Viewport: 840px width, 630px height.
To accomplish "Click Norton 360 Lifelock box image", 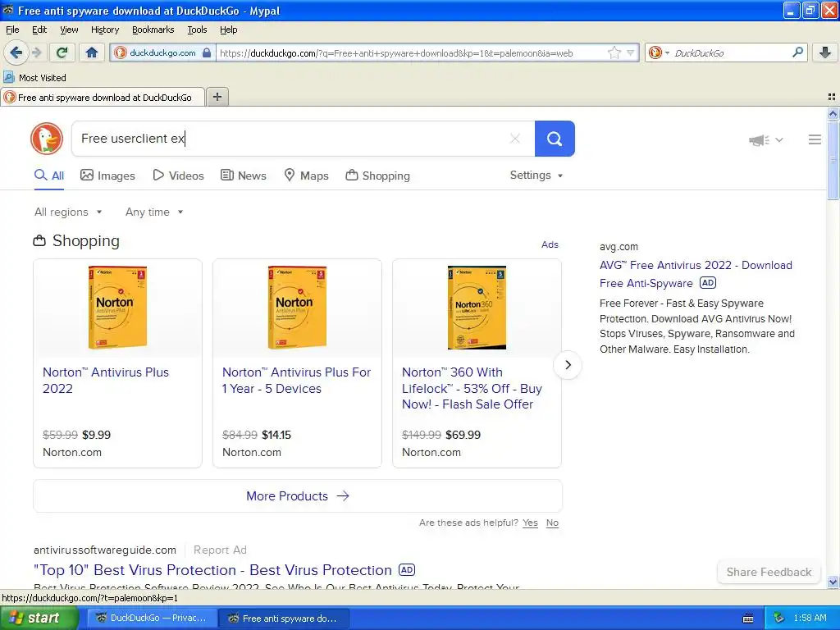I will pos(477,308).
